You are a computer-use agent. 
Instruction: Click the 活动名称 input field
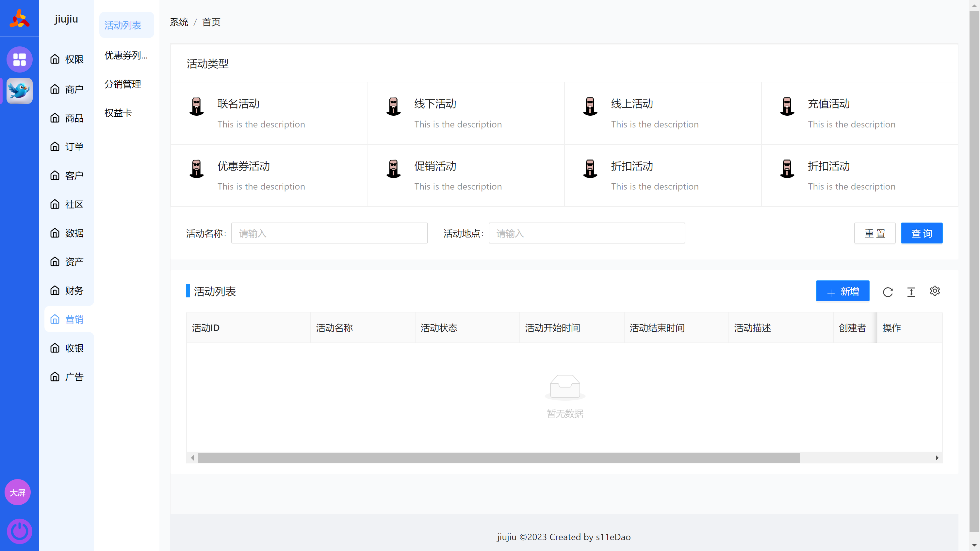pyautogui.click(x=329, y=233)
